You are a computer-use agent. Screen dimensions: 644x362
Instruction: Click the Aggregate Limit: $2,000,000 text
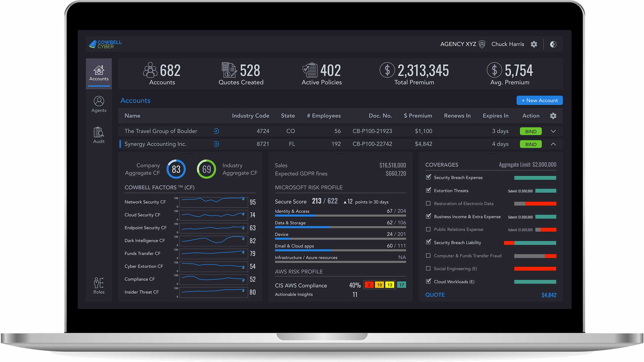[x=527, y=164]
